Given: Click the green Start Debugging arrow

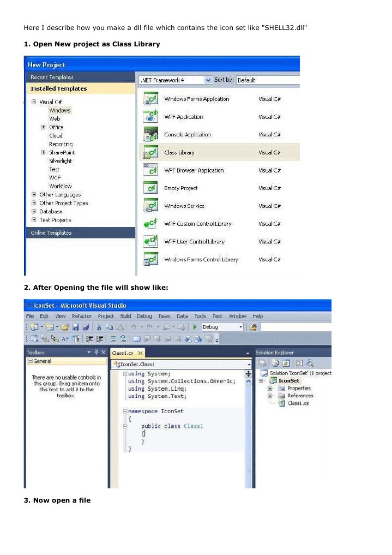Looking at the screenshot, I should [x=195, y=327].
